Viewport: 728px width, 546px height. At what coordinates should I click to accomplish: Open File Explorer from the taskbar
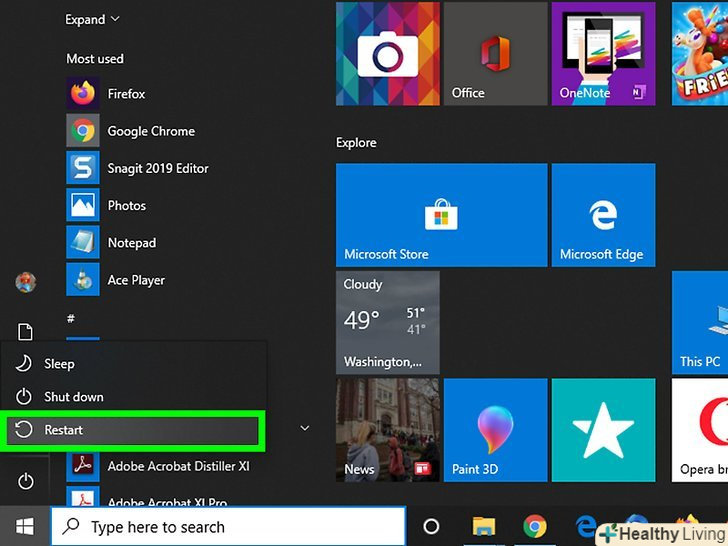click(483, 527)
